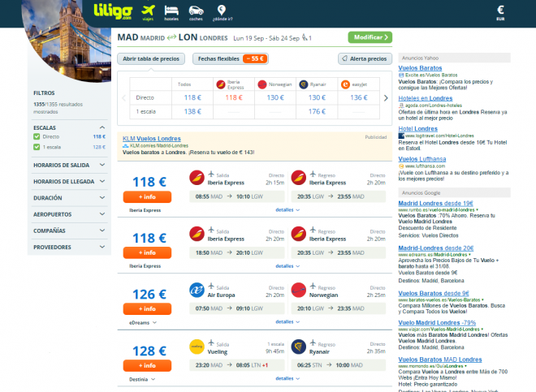Click + info on the 08:55 Iberia Express flight
The image size is (536, 392).
(147, 197)
